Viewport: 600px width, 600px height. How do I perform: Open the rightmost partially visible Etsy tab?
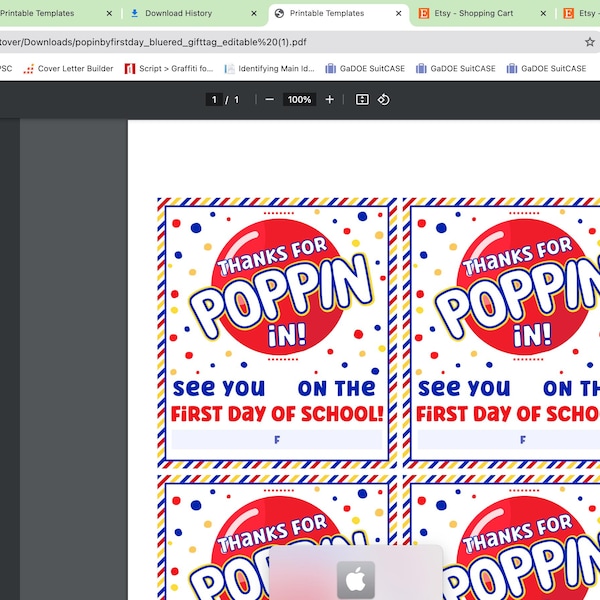581,13
